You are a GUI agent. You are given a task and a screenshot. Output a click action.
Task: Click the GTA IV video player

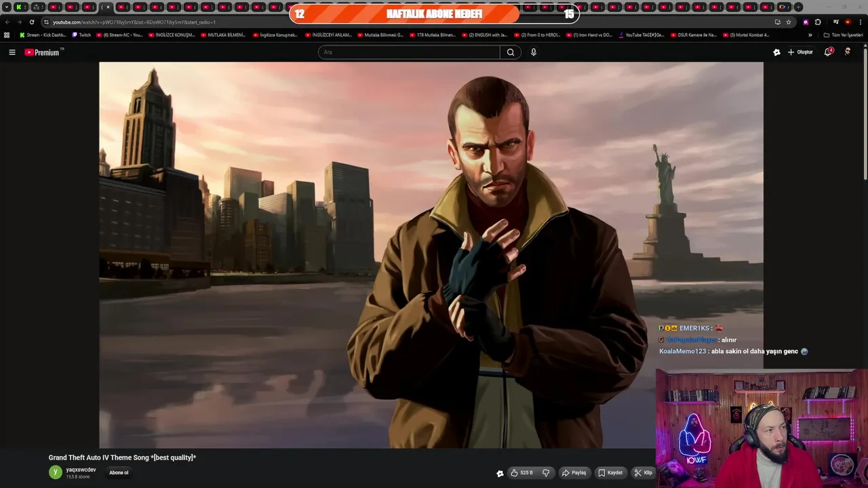431,255
